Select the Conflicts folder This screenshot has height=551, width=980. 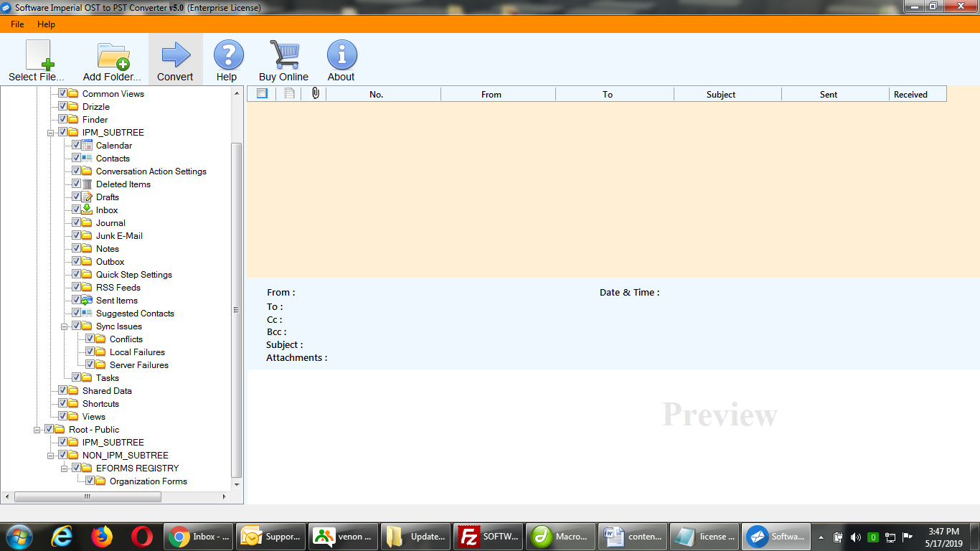126,339
